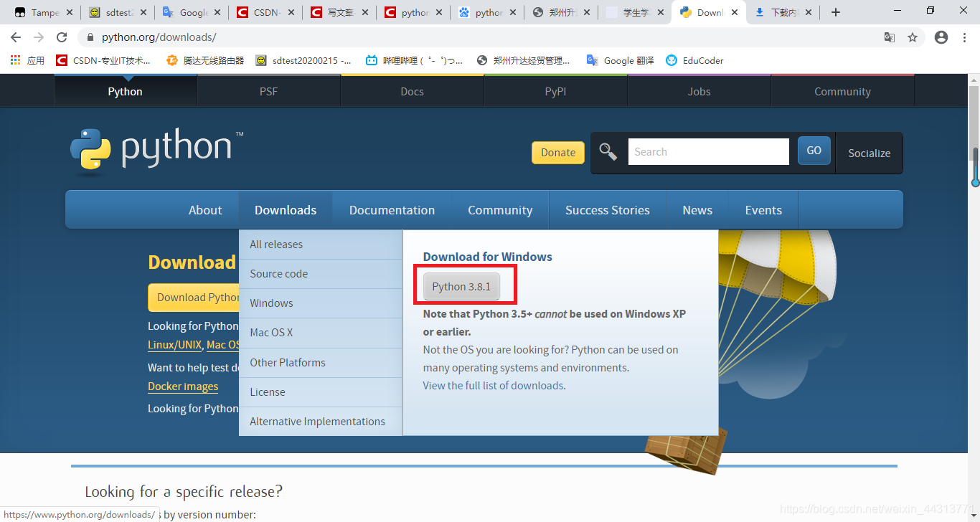The height and width of the screenshot is (522, 980).
Task: Select the Community top navigation tab
Action: 842,91
